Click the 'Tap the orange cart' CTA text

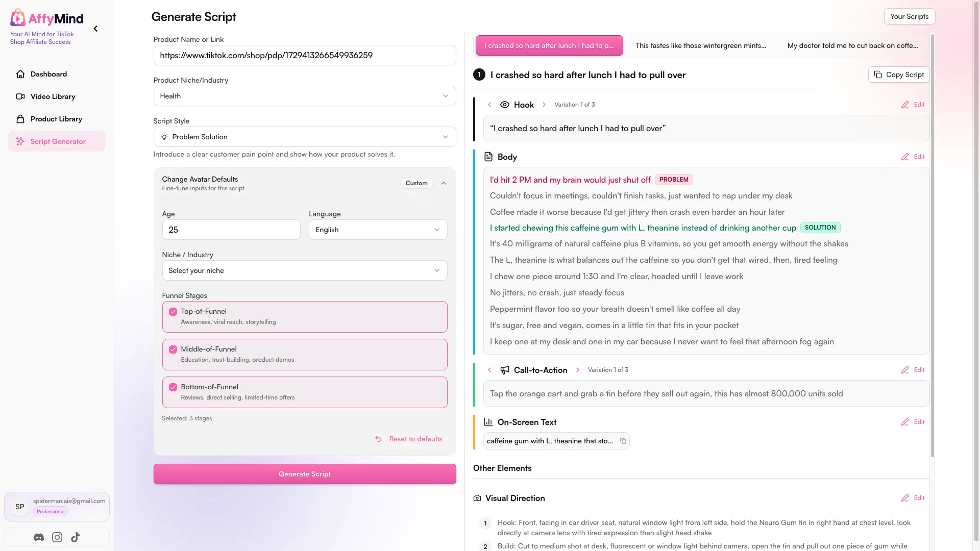[x=666, y=393]
